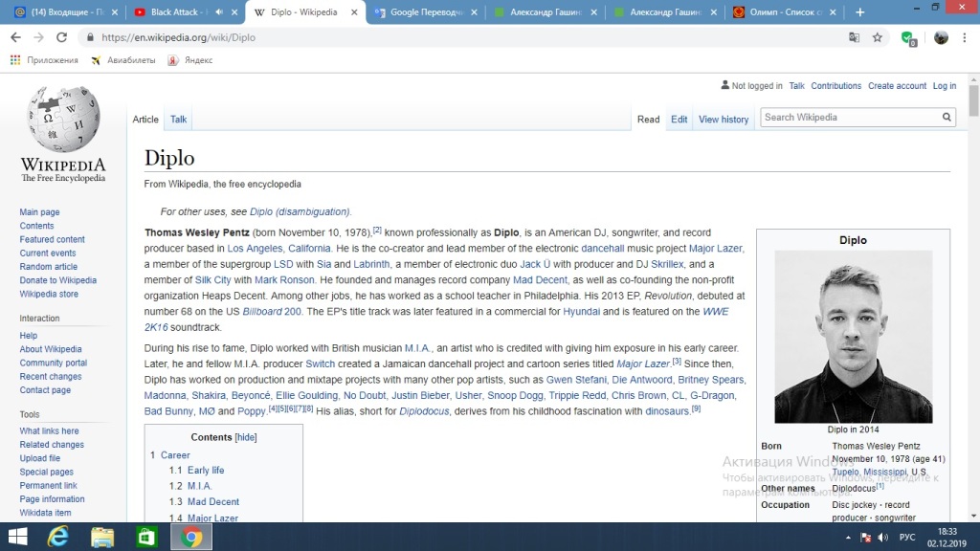
Task: Open the Microsoft Store taskbar icon
Action: tap(146, 537)
